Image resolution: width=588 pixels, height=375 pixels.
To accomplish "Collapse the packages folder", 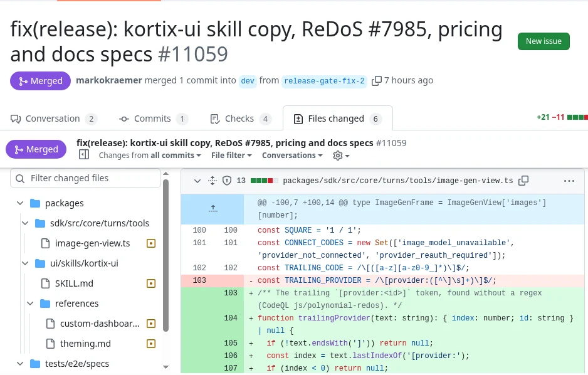I will [x=20, y=203].
